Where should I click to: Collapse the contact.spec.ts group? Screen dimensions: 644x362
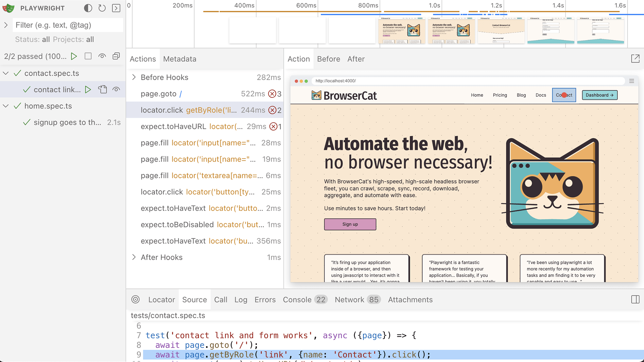click(x=5, y=73)
